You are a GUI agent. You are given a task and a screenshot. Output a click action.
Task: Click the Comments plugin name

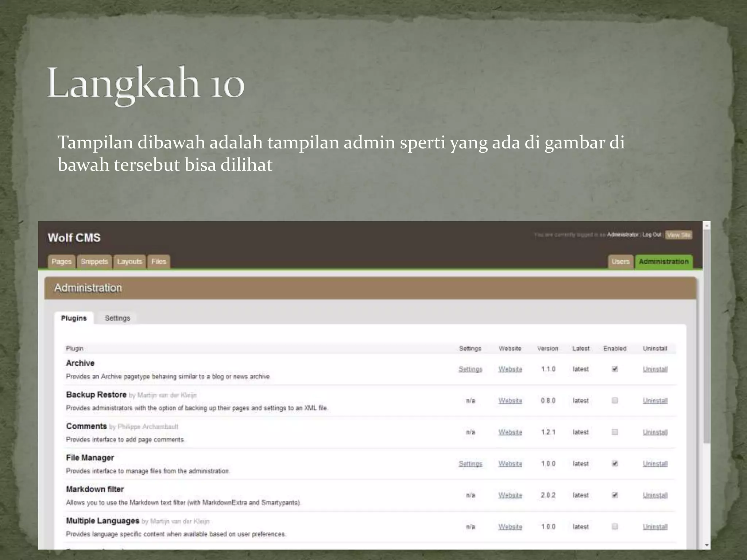pos(86,426)
